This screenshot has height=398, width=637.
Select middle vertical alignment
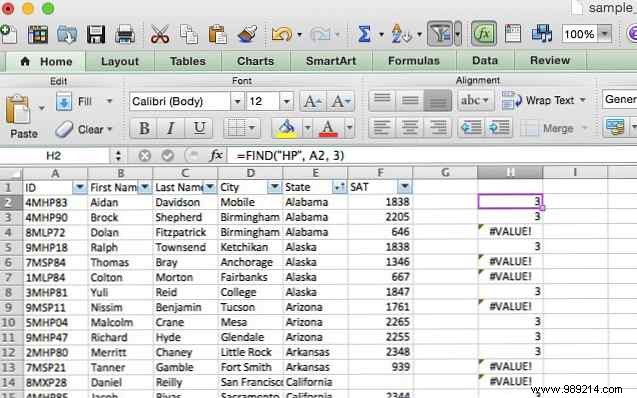[410, 100]
